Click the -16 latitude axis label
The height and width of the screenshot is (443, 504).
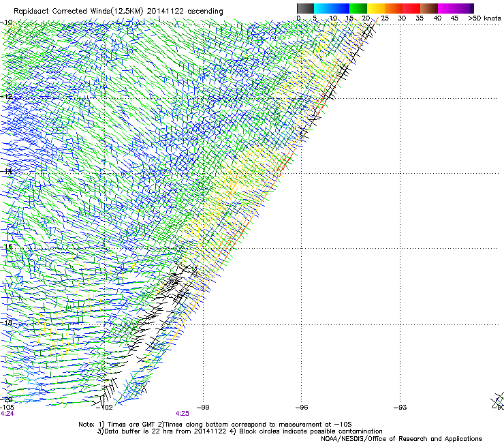pyautogui.click(x=6, y=247)
